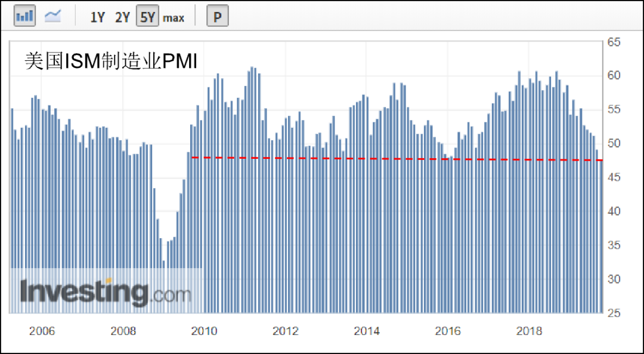The image size is (644, 354).
Task: Click the 2006 x-axis label
Action: tap(42, 331)
